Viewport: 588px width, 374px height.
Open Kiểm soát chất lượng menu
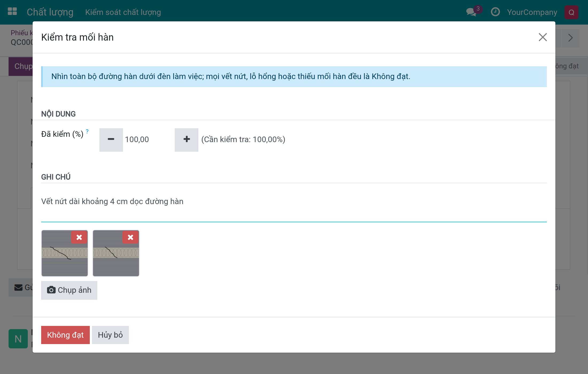tap(123, 12)
